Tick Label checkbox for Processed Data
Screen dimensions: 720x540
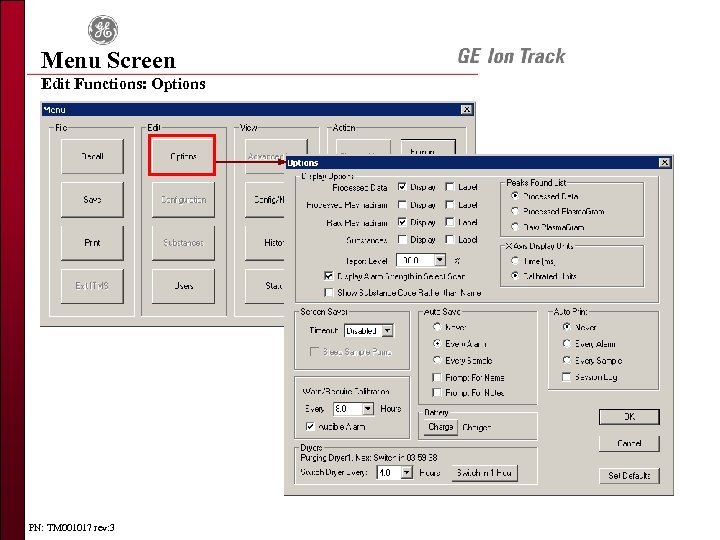[450, 187]
